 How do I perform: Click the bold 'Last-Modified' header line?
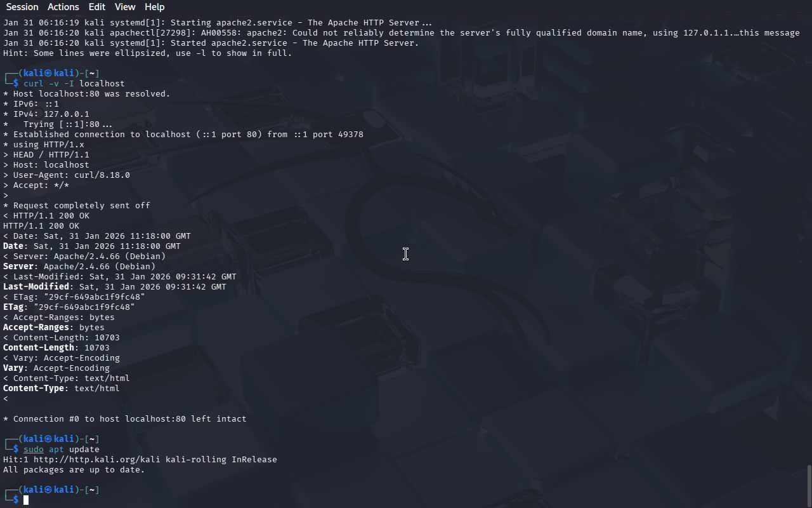[x=115, y=286]
